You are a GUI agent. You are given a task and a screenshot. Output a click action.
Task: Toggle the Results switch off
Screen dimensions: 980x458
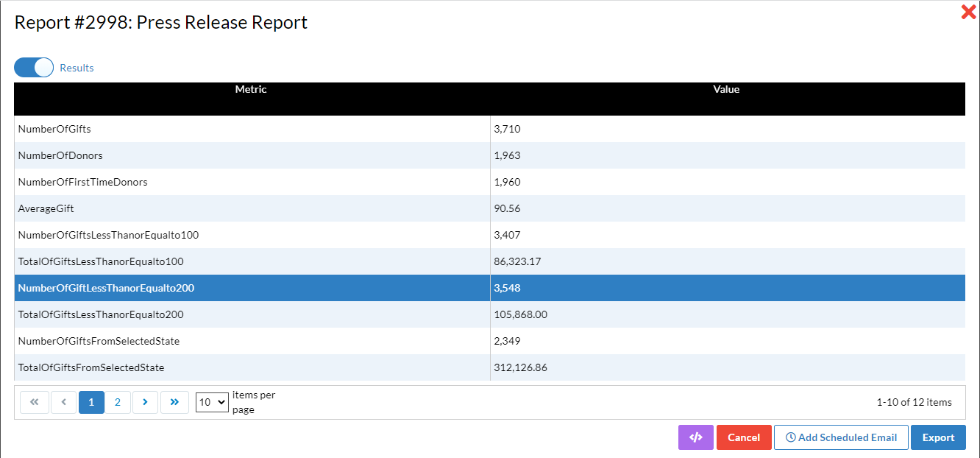(34, 68)
